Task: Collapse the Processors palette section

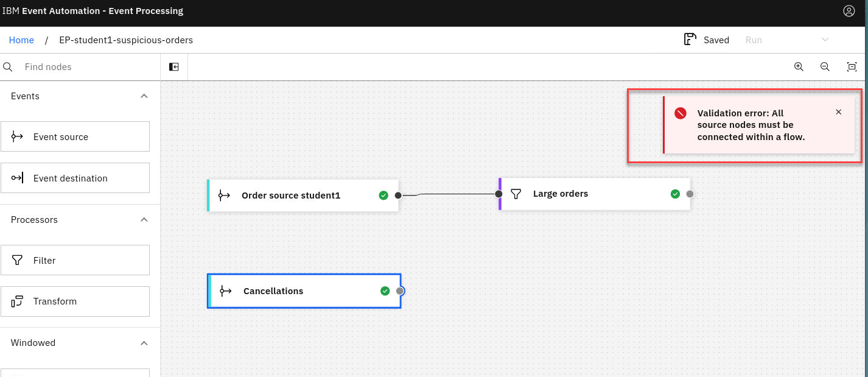Action: coord(144,220)
